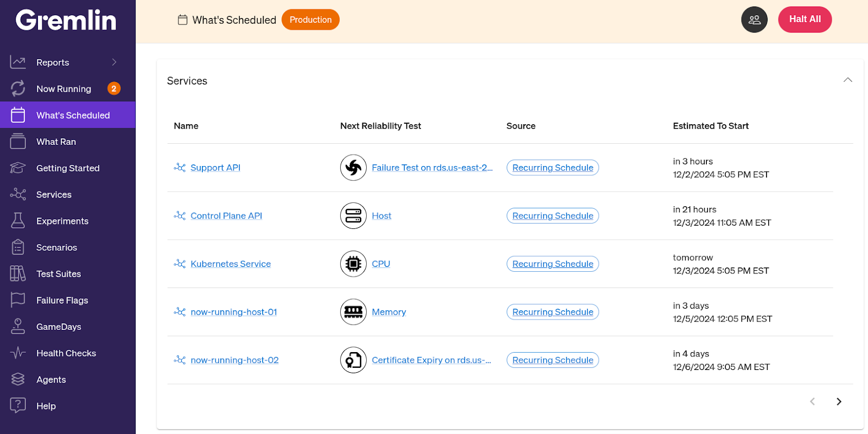Click the CPU chip icon
The image size is (868, 434).
[353, 264]
